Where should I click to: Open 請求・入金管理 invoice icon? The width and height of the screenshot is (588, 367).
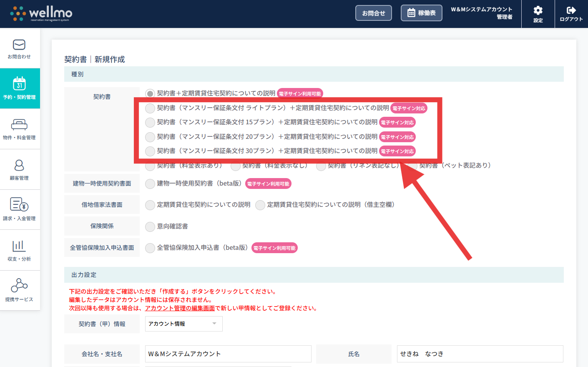[19, 205]
